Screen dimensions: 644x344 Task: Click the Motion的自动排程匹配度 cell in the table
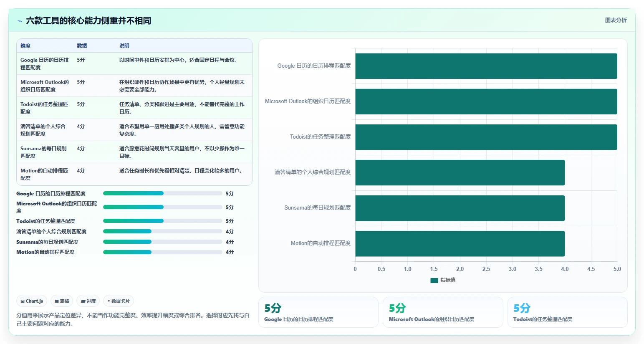(45, 174)
